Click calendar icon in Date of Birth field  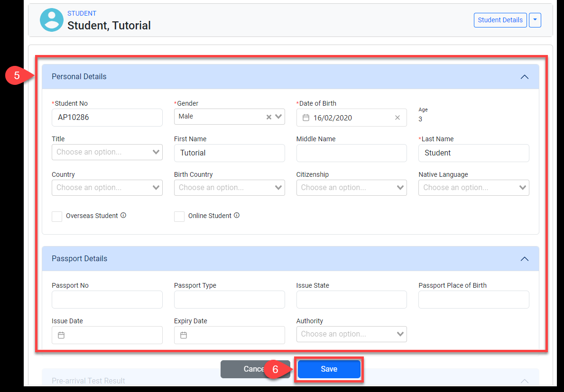pyautogui.click(x=306, y=118)
